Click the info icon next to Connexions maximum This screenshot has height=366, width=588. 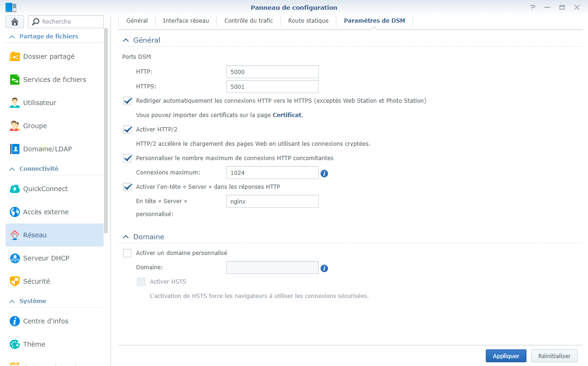tap(324, 174)
